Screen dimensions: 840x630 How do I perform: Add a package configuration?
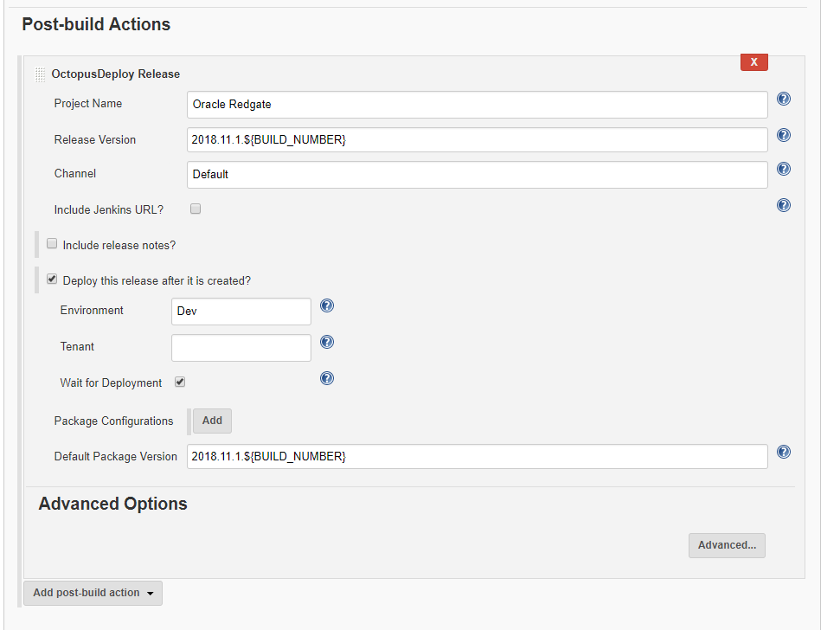tap(212, 421)
